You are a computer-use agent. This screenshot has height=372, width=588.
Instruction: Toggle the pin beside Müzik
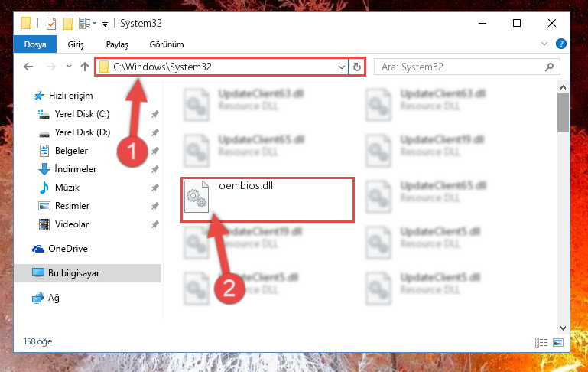155,188
